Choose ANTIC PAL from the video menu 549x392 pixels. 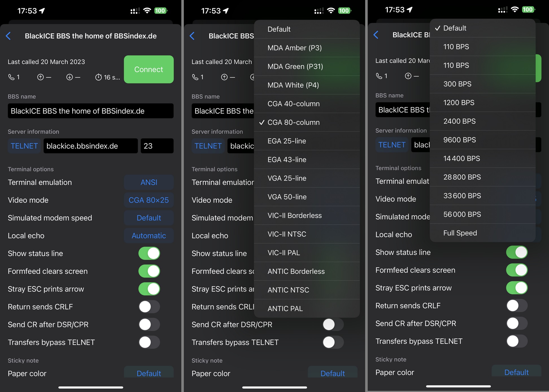coord(307,308)
